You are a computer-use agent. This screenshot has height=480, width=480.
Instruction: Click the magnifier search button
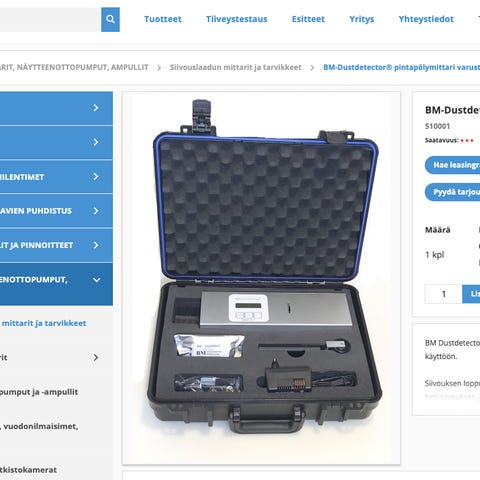110,19
